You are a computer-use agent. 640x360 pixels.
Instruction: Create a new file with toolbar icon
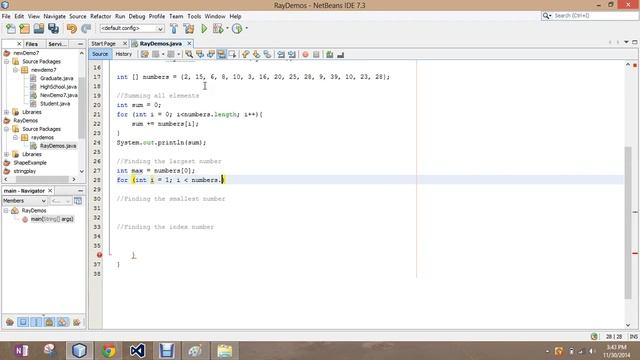point(11,29)
